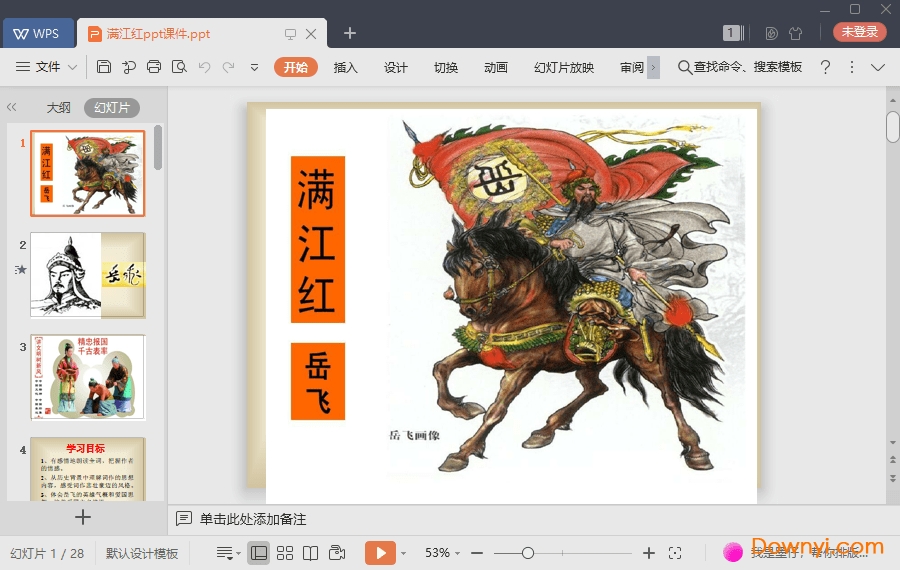Click the zoom slider handle
This screenshot has width=900, height=570.
[x=528, y=553]
